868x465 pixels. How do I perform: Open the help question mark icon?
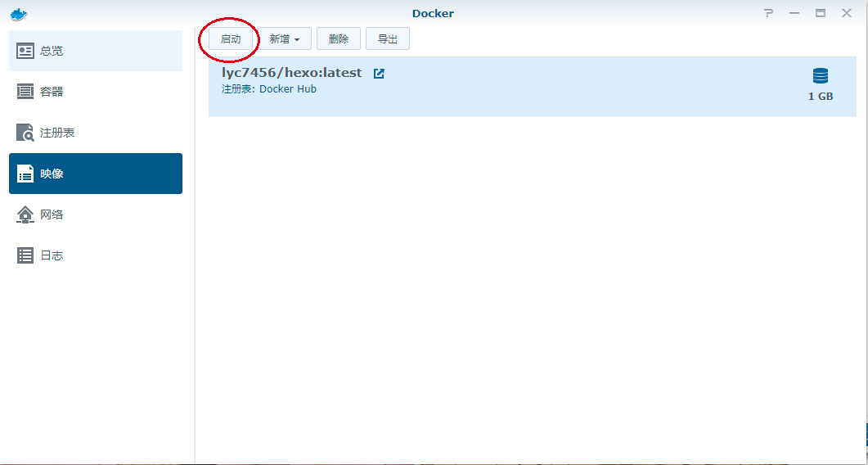(768, 13)
